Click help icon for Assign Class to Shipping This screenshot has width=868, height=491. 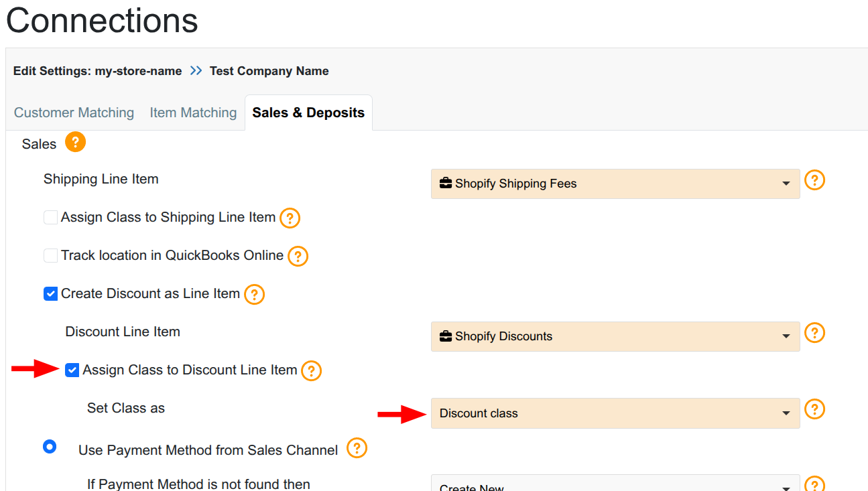(x=290, y=218)
